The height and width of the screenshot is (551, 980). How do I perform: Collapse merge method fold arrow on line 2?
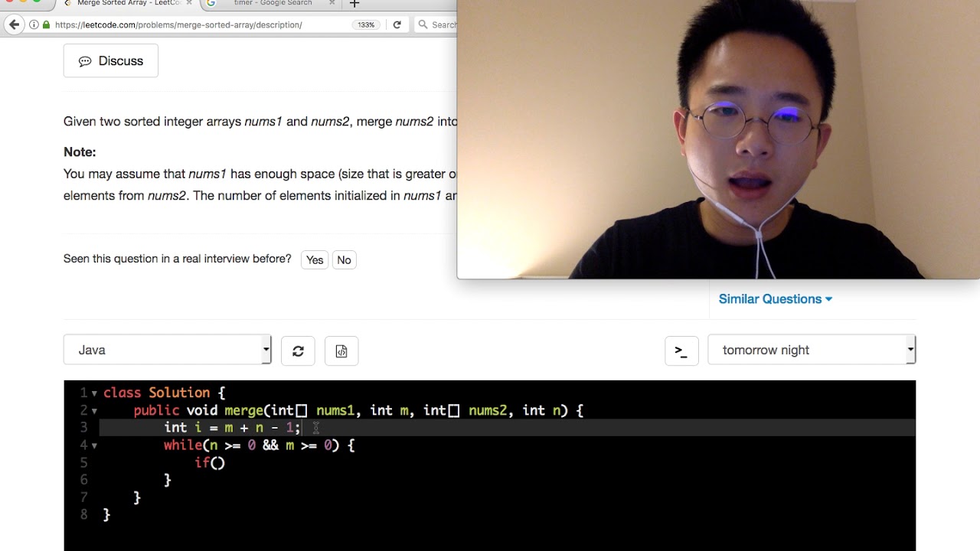[x=94, y=411]
